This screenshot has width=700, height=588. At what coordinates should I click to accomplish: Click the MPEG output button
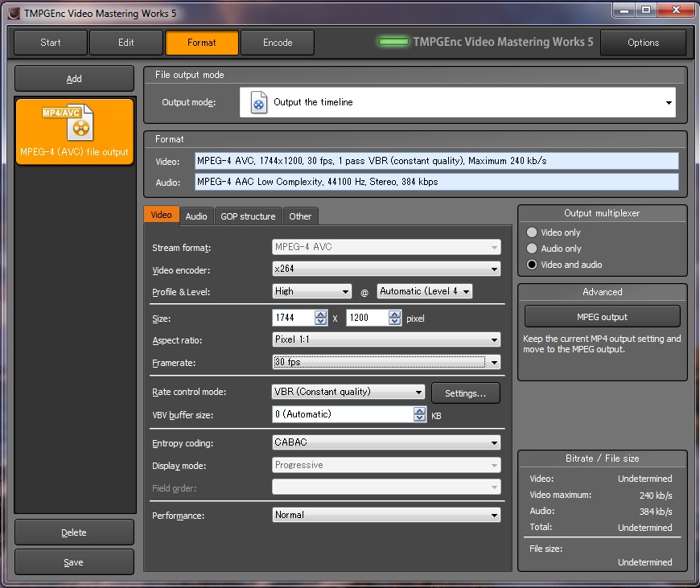pyautogui.click(x=602, y=317)
